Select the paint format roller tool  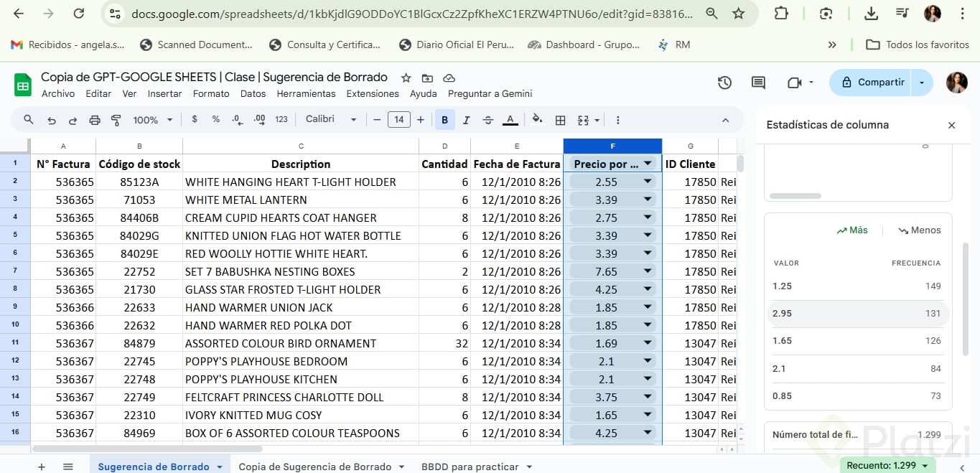pos(116,120)
